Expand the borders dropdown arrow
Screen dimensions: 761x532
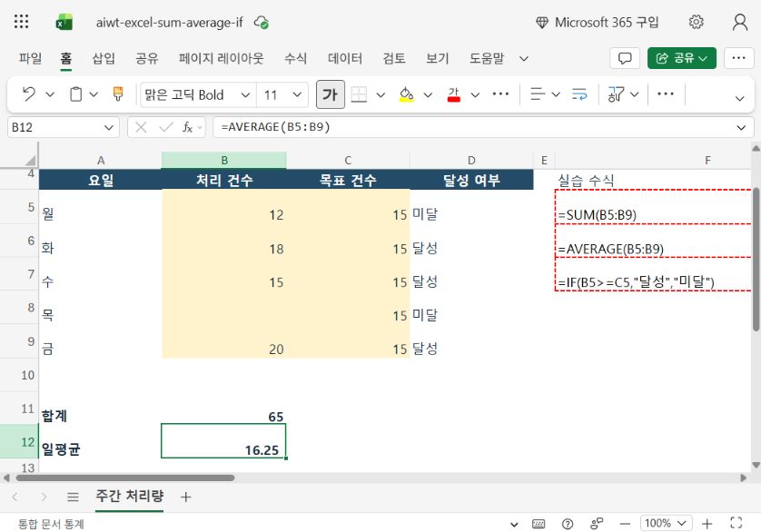pos(380,94)
